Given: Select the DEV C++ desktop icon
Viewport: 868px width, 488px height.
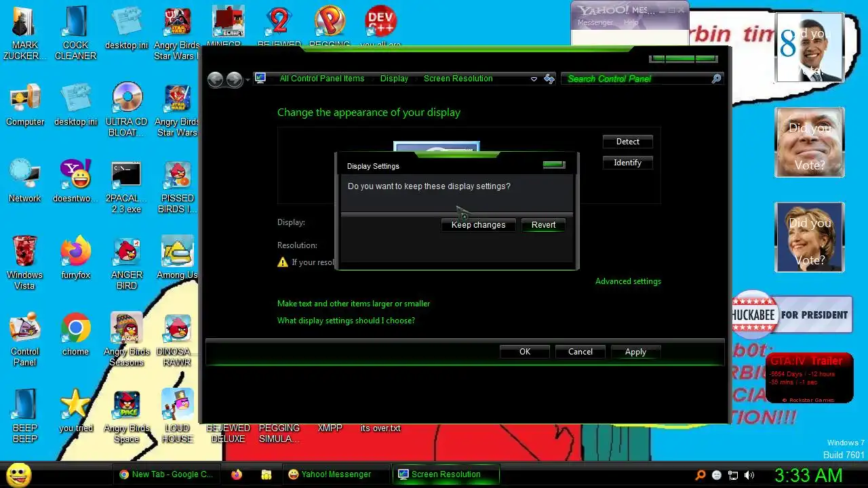Looking at the screenshot, I should point(380,27).
